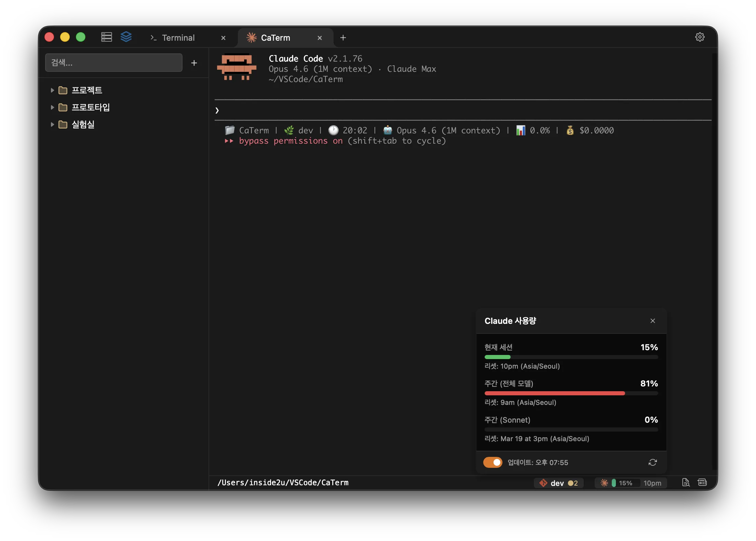Close the Claude 사용량 popup
The height and width of the screenshot is (541, 756).
(652, 321)
